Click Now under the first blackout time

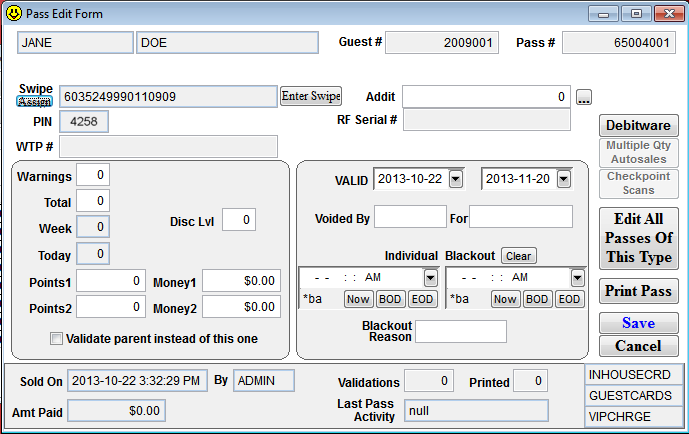(358, 300)
